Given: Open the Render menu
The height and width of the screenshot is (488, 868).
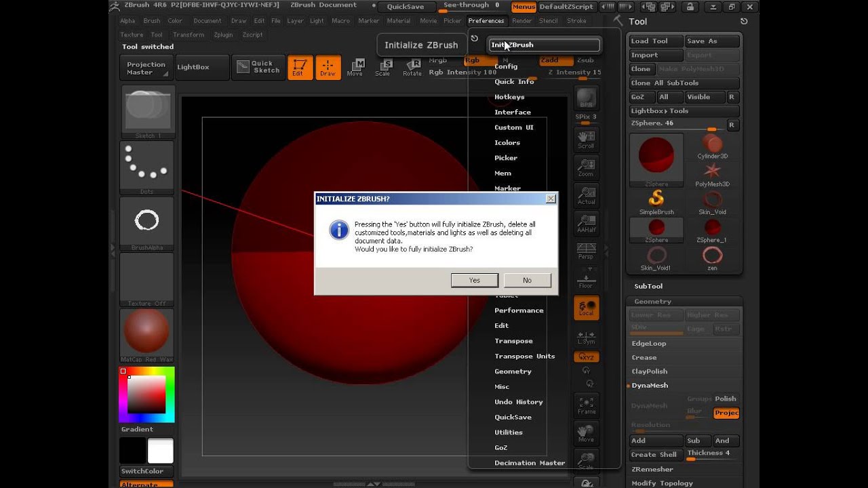Looking at the screenshot, I should (x=522, y=21).
